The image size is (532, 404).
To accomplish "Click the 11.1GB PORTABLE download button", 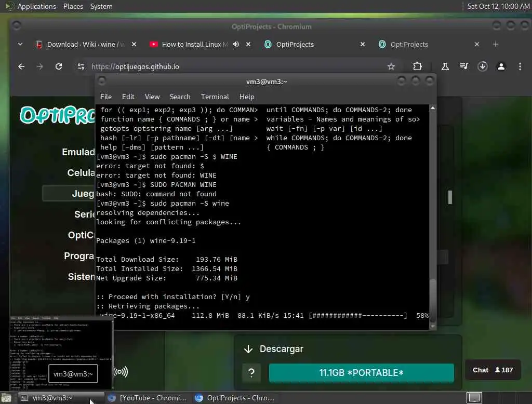I will click(362, 373).
